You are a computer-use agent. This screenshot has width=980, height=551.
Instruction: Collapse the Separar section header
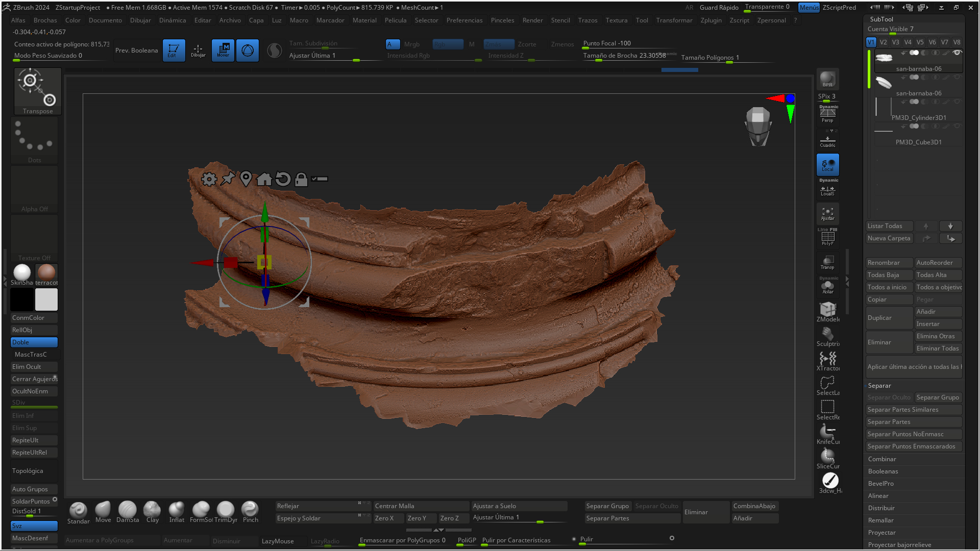(879, 386)
